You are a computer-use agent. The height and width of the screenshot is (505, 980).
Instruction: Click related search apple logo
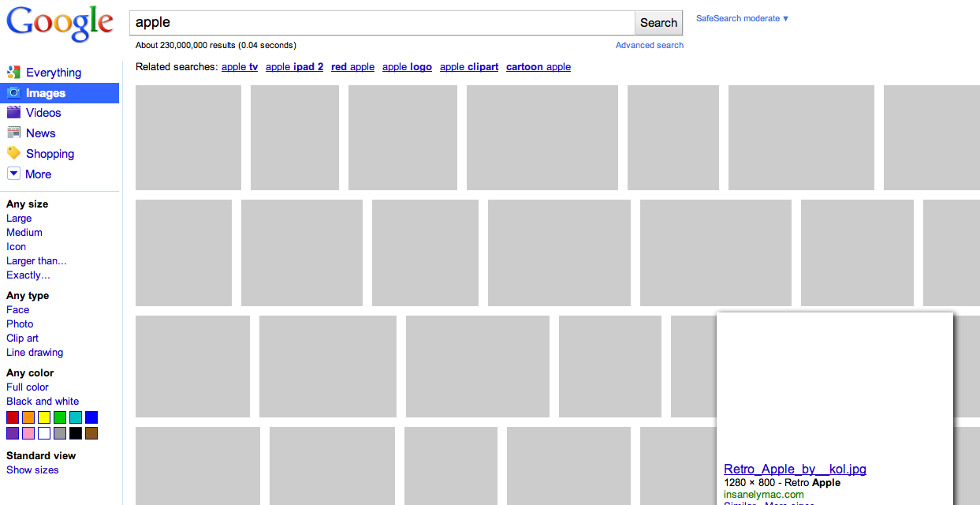tap(407, 67)
